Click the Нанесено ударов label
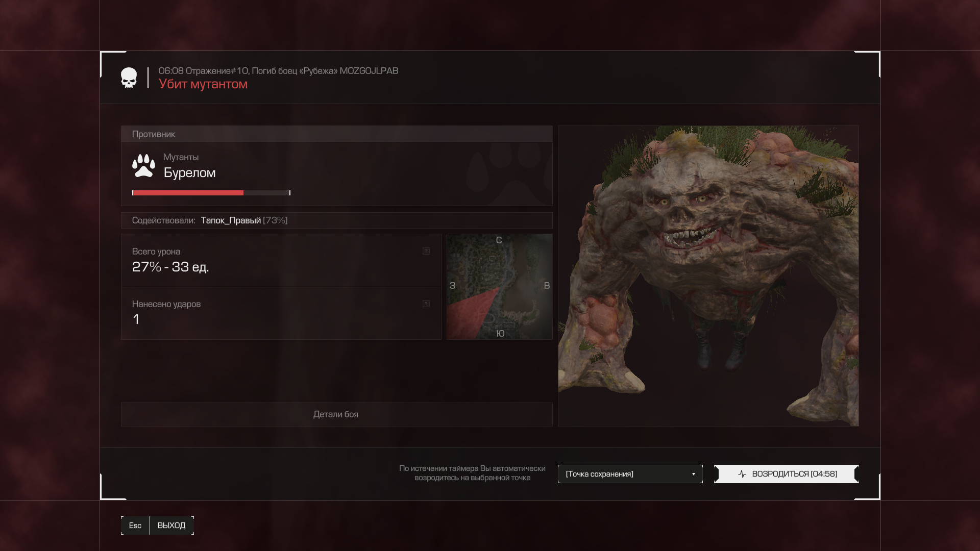The image size is (980, 551). [166, 304]
